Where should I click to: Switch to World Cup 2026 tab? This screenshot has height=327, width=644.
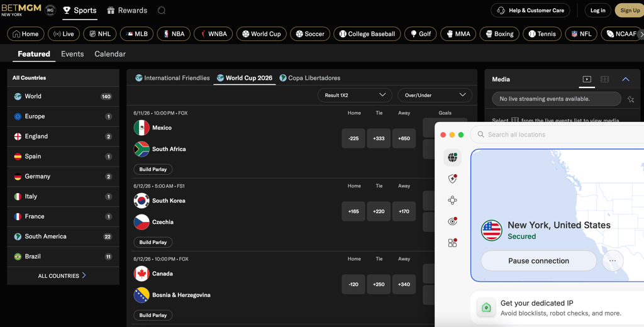(245, 77)
